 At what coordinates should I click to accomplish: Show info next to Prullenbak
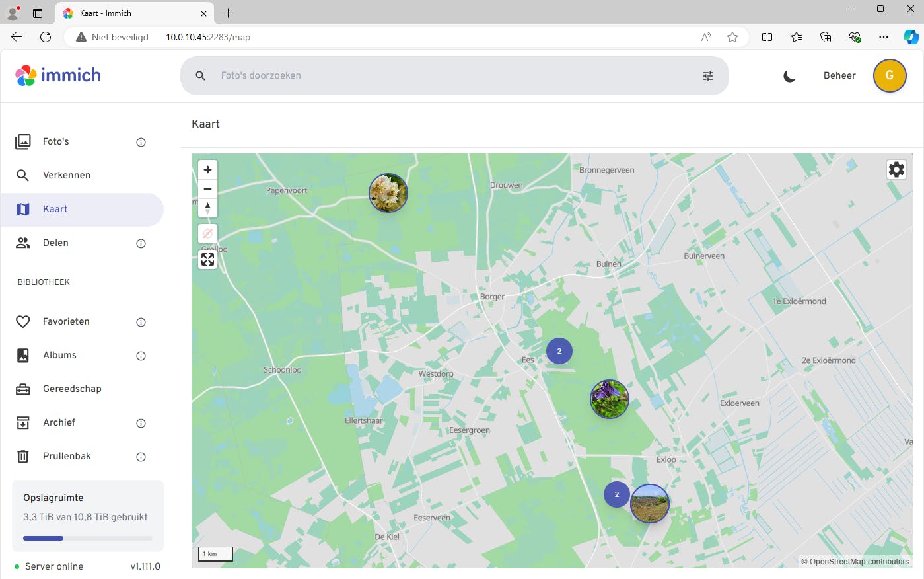pyautogui.click(x=141, y=457)
